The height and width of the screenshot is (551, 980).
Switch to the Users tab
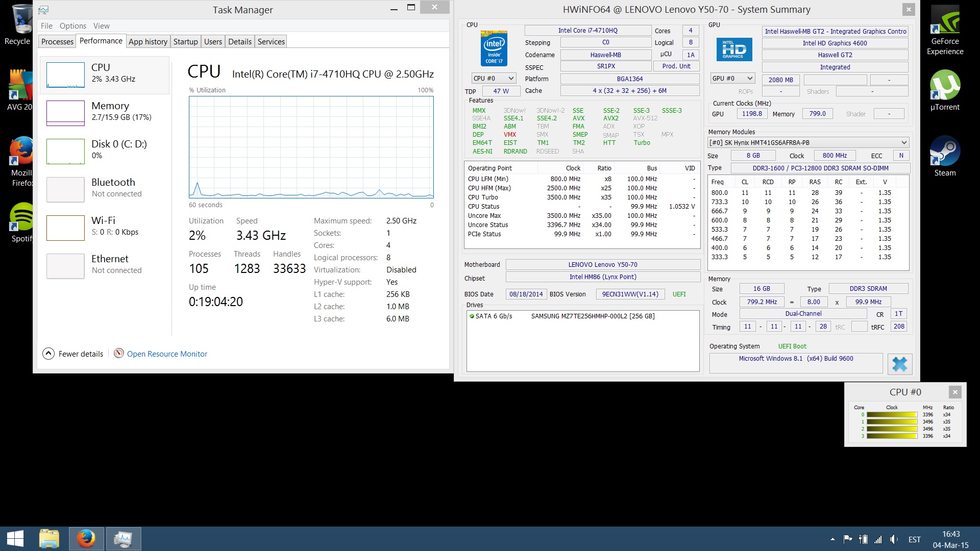pyautogui.click(x=213, y=41)
